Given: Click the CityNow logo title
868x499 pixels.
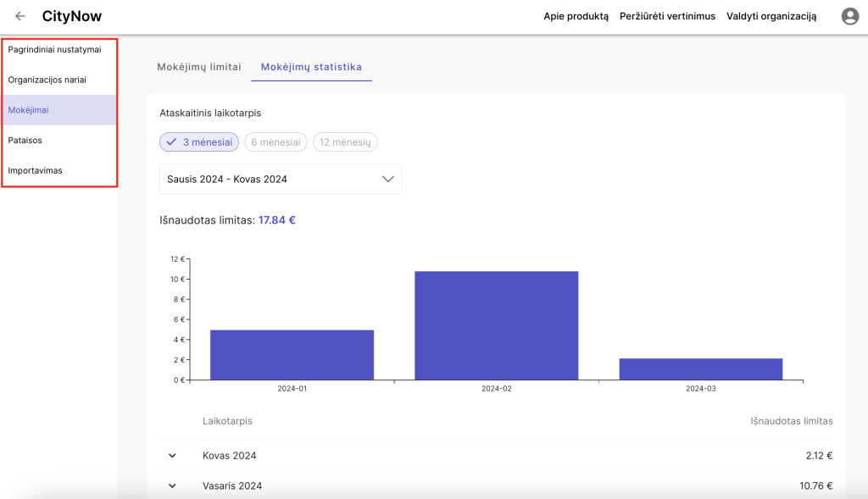Looking at the screenshot, I should click(x=72, y=16).
